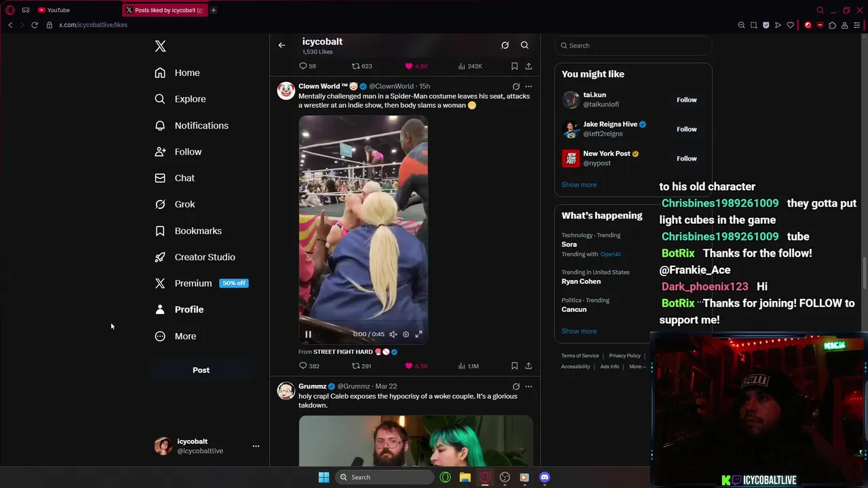This screenshot has width=868, height=488.
Task: Share the top post with 242K views
Action: tap(528, 66)
